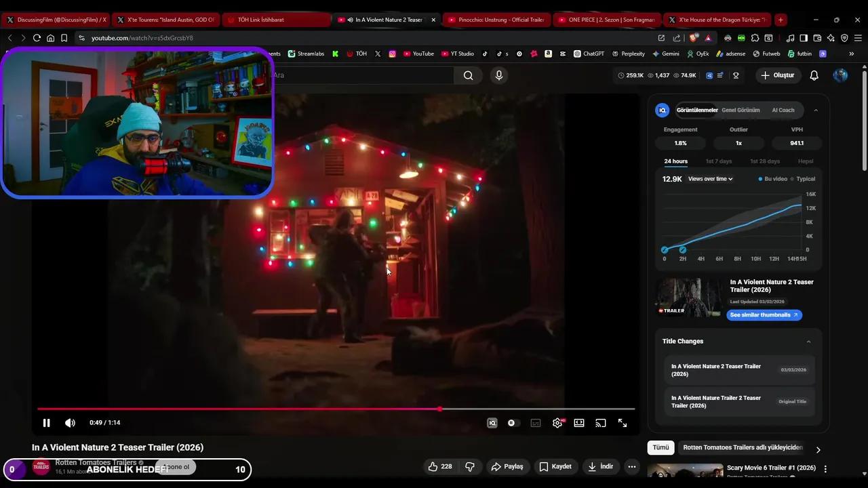The image size is (868, 488).
Task: Open options for Scary Movie 6 video
Action: click(x=825, y=468)
